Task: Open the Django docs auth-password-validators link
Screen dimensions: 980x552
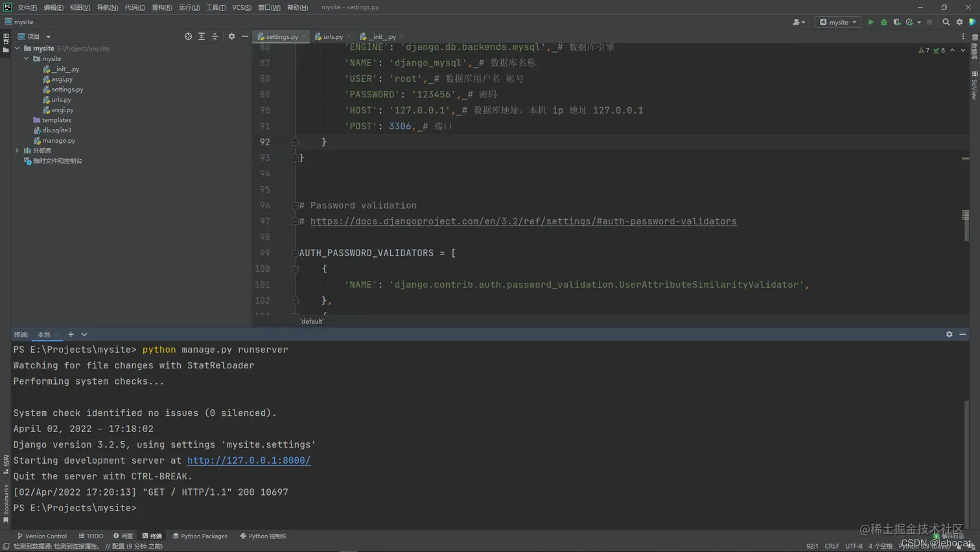Action: [523, 221]
